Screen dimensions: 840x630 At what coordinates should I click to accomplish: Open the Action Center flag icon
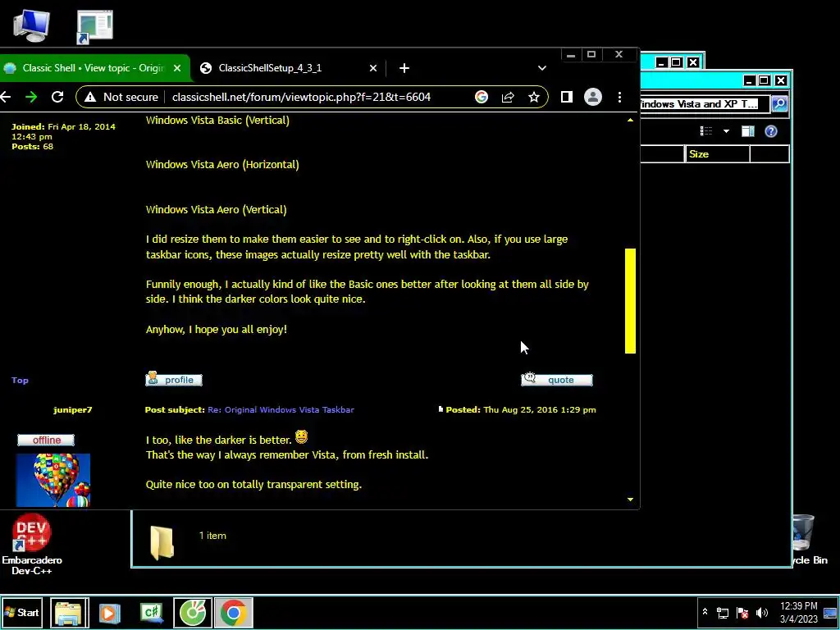coord(742,612)
